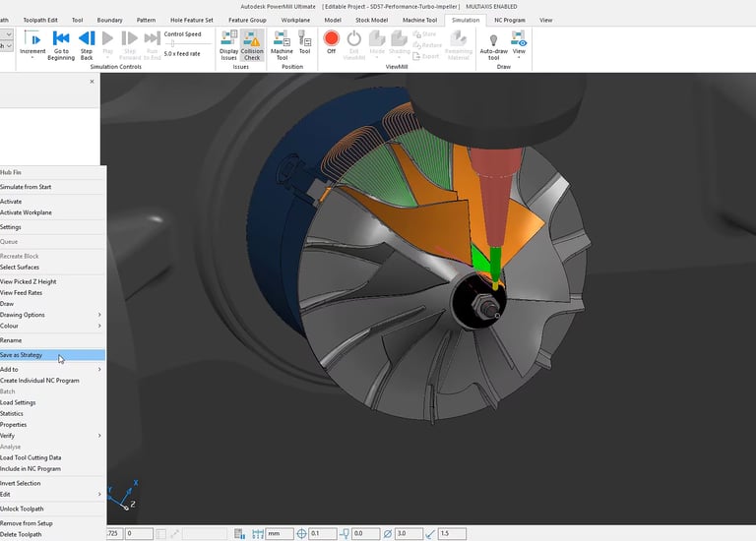The height and width of the screenshot is (541, 756).
Task: Open the Workplane ribbon tab
Action: pos(295,21)
